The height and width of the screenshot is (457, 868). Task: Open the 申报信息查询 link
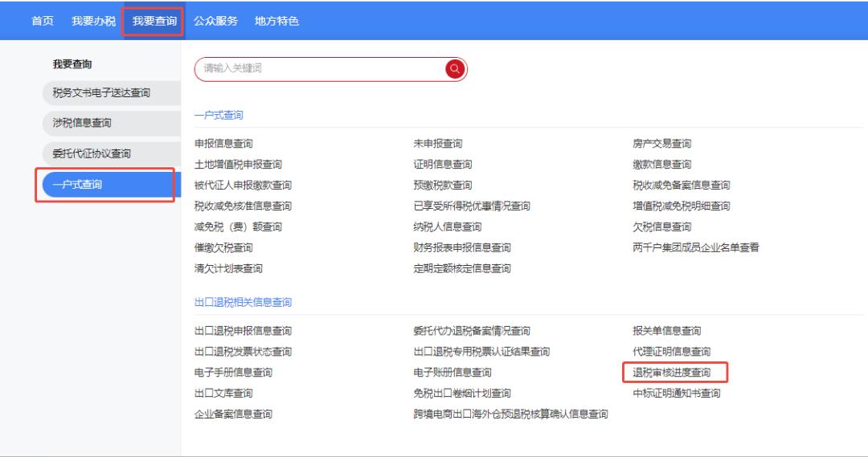(223, 144)
